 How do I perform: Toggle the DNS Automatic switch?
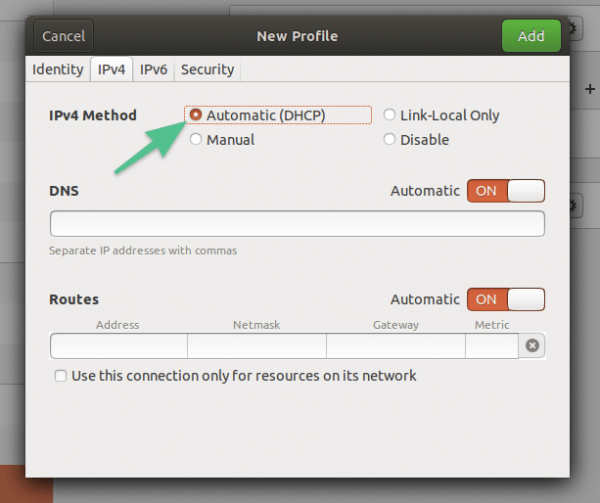click(x=506, y=191)
